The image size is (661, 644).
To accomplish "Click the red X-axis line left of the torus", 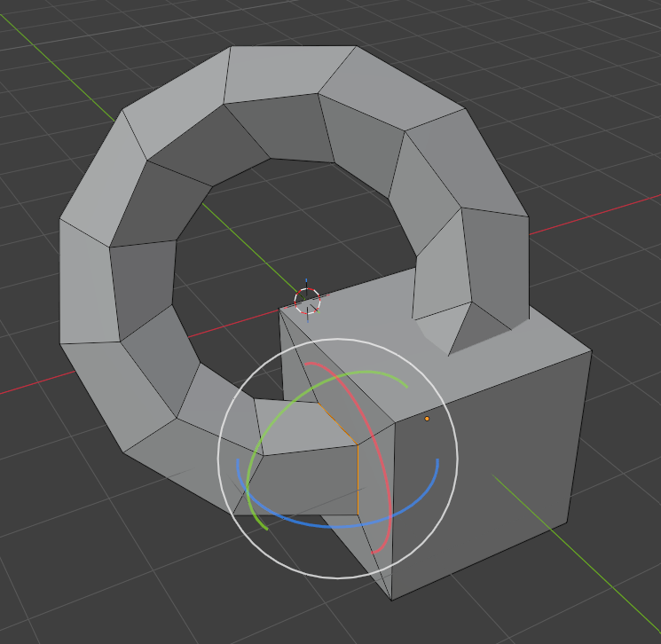I will point(38,382).
